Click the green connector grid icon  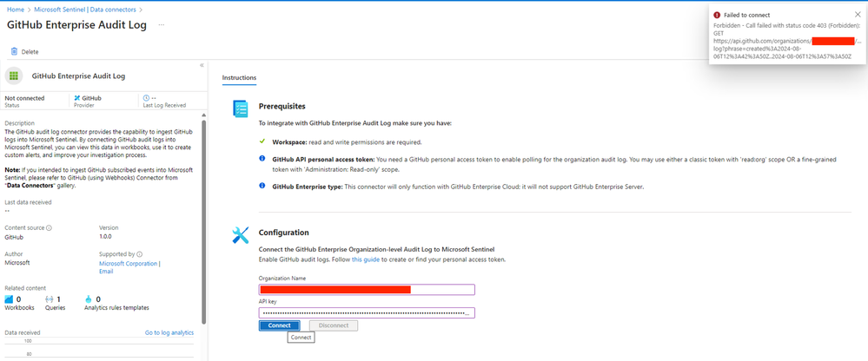(x=13, y=75)
